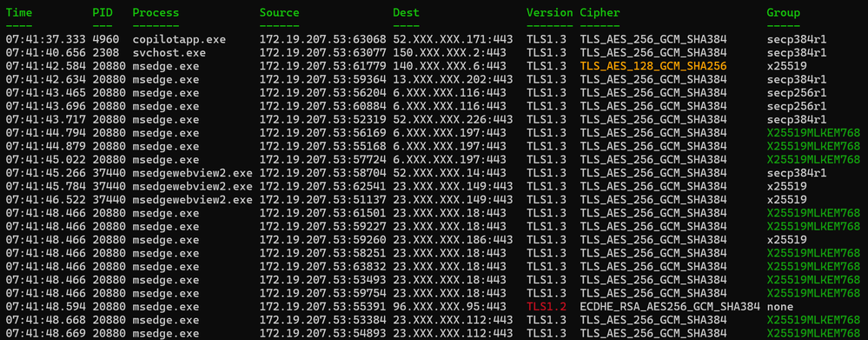Select destination 23.XXX.XXX.186:443
Screen dimensions: 868x340
[x=453, y=239]
